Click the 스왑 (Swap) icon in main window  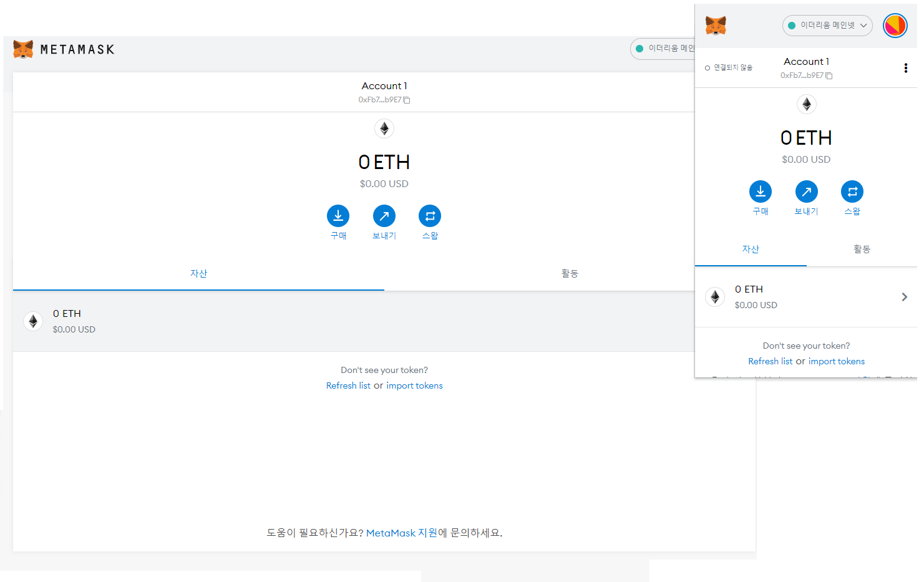pyautogui.click(x=430, y=216)
